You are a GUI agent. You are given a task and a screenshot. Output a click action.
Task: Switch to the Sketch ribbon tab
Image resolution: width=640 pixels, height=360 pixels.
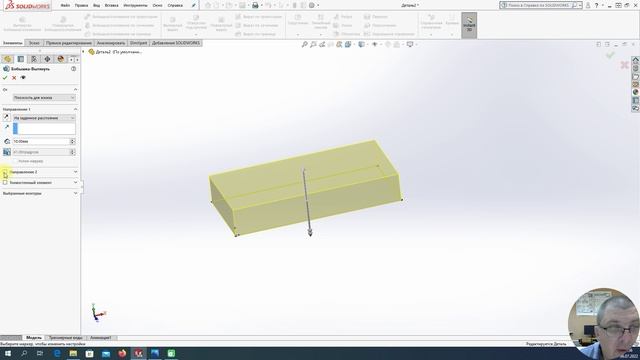click(x=34, y=43)
